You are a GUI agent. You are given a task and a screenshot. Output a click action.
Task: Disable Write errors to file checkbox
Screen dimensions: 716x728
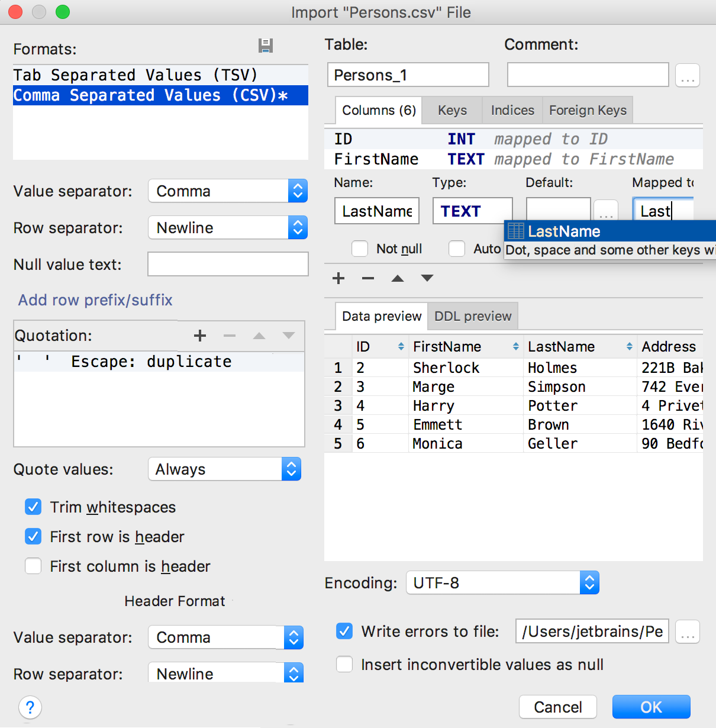tap(344, 631)
